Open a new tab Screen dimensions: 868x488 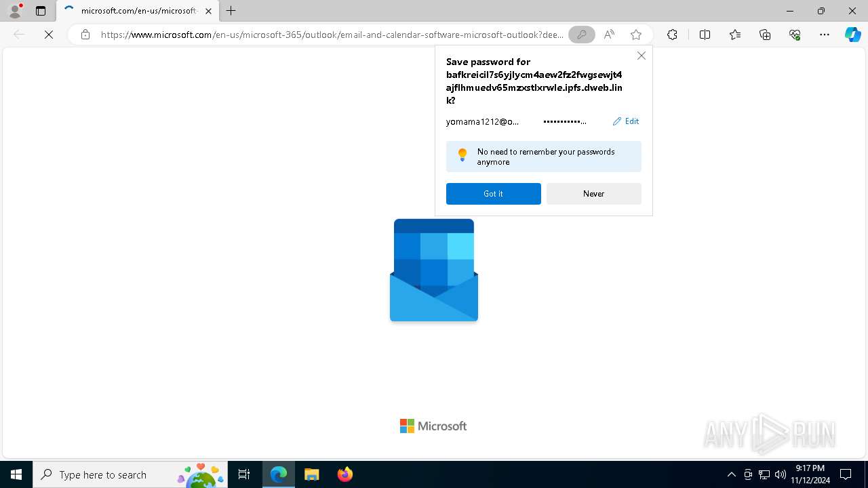point(231,11)
